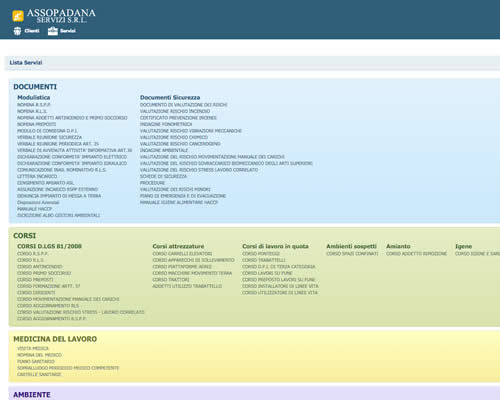The width and height of the screenshot is (500, 400).
Task: Open the Nomina del Medico link
Action: click(x=39, y=355)
